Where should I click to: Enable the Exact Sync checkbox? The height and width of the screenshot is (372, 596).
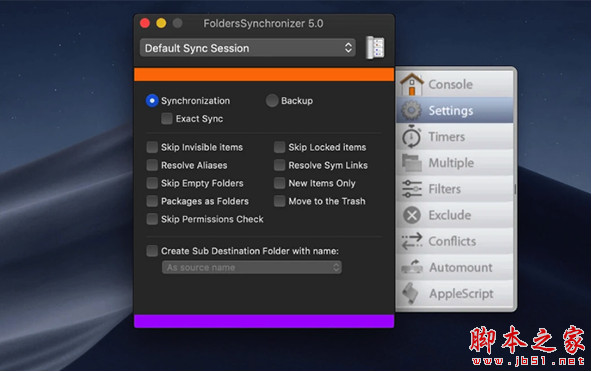(x=166, y=119)
